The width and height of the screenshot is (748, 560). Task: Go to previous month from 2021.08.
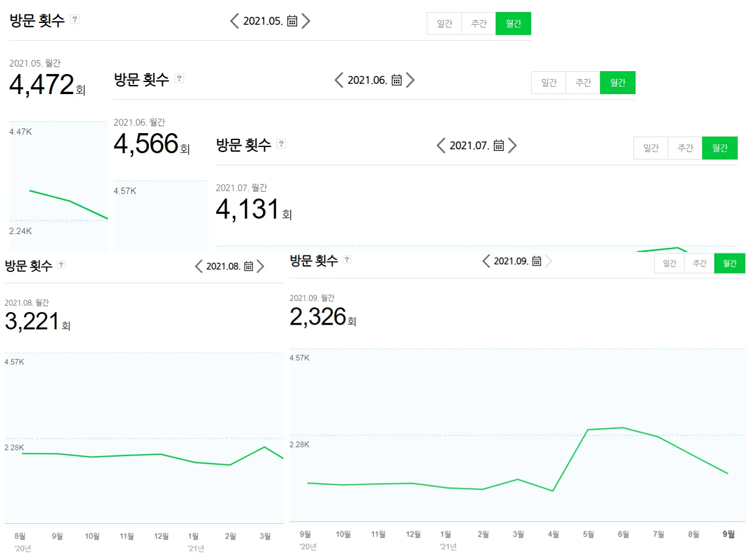click(x=198, y=266)
